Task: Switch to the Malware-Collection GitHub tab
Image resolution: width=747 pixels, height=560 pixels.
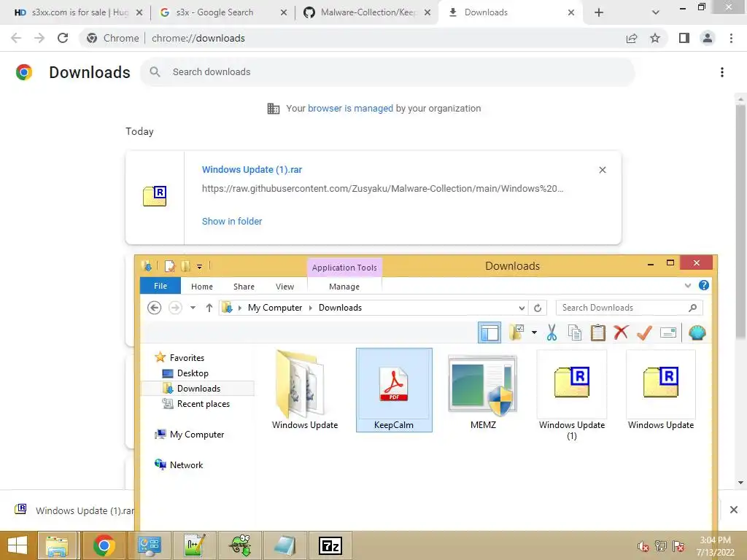Action: pyautogui.click(x=367, y=12)
